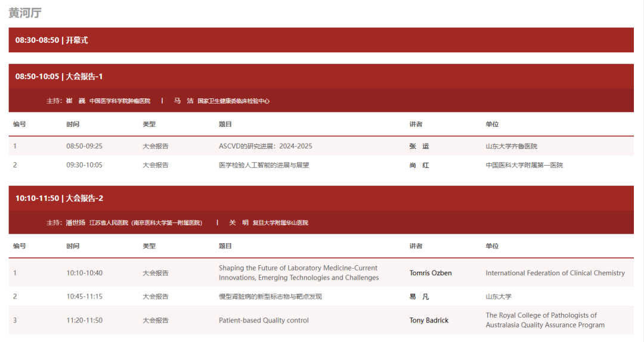644x342 pixels.
Task: Click host name 潘世扬 in 大会报告-2
Action: (76, 222)
